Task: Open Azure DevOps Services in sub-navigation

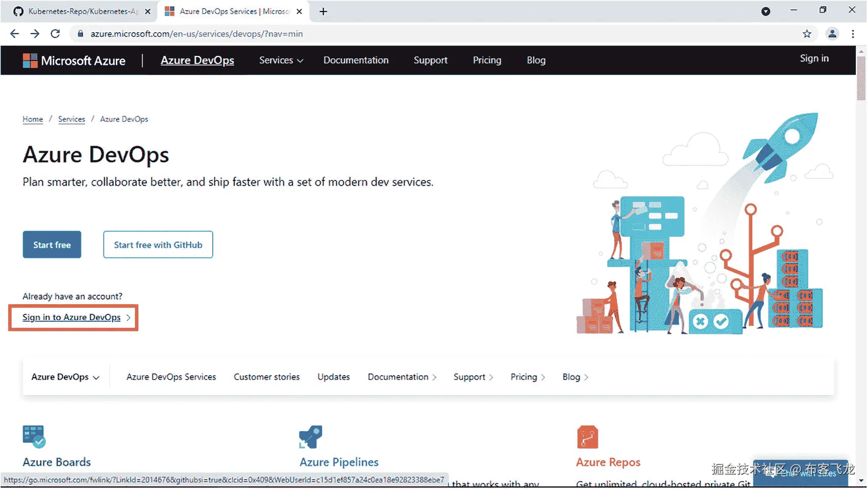Action: click(x=171, y=377)
